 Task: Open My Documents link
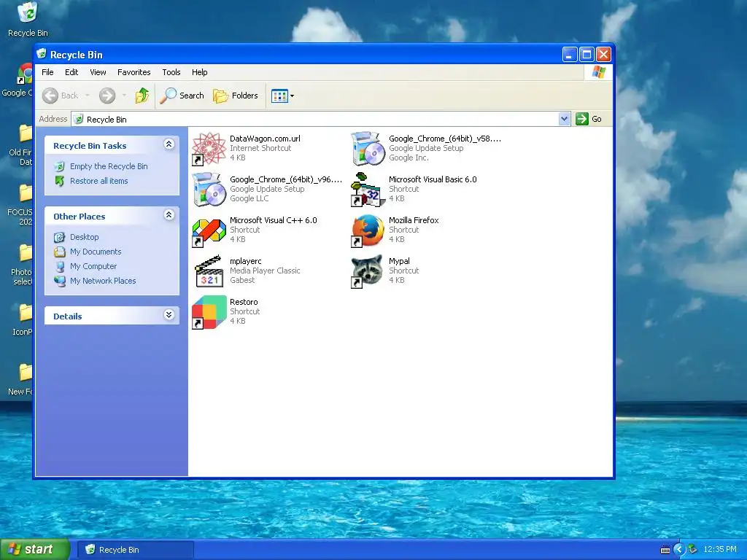click(96, 252)
